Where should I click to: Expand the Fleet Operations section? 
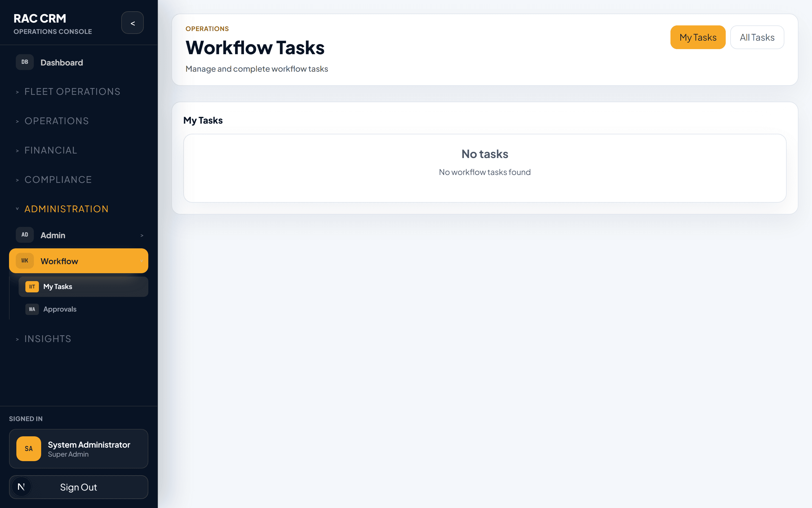(x=68, y=91)
